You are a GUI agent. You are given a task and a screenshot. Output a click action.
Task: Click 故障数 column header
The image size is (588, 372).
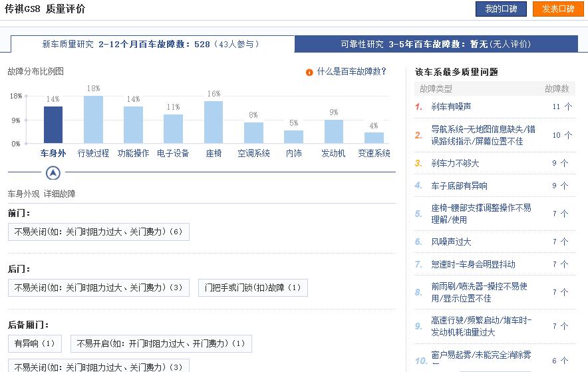click(x=557, y=89)
